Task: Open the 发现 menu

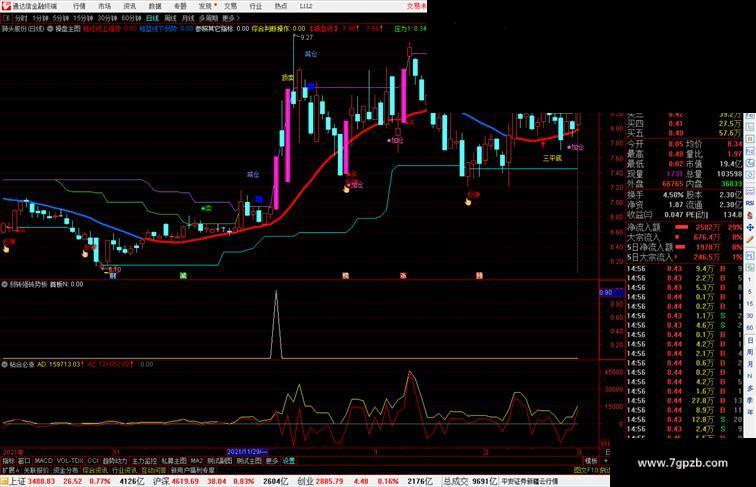Action: coord(205,6)
